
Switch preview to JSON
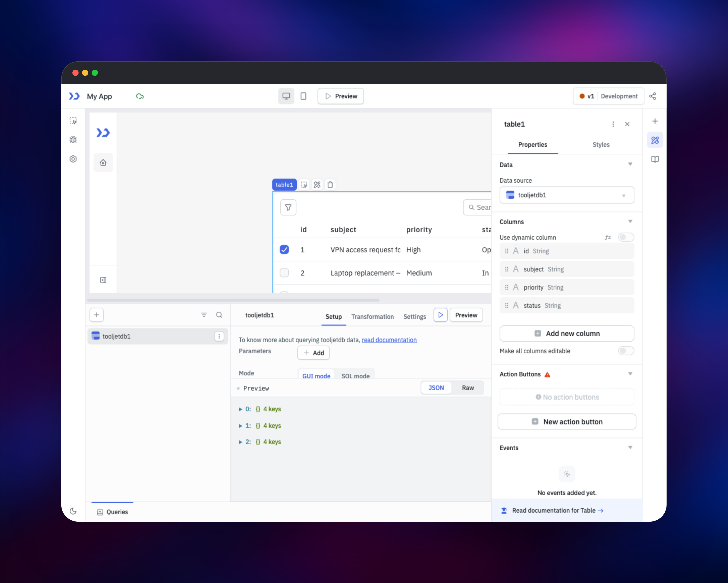pyautogui.click(x=436, y=388)
